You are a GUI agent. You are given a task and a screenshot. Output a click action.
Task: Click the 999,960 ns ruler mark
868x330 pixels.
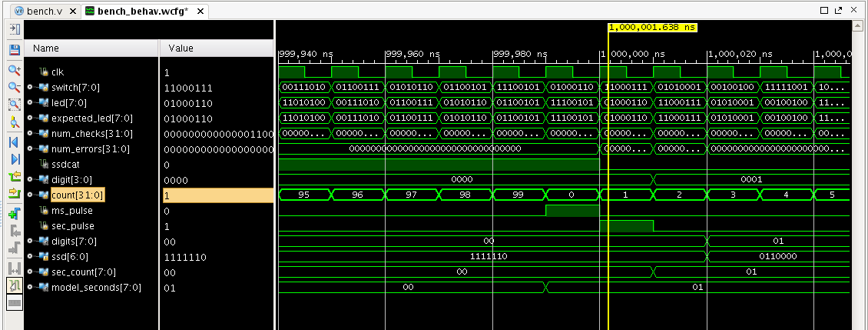413,54
